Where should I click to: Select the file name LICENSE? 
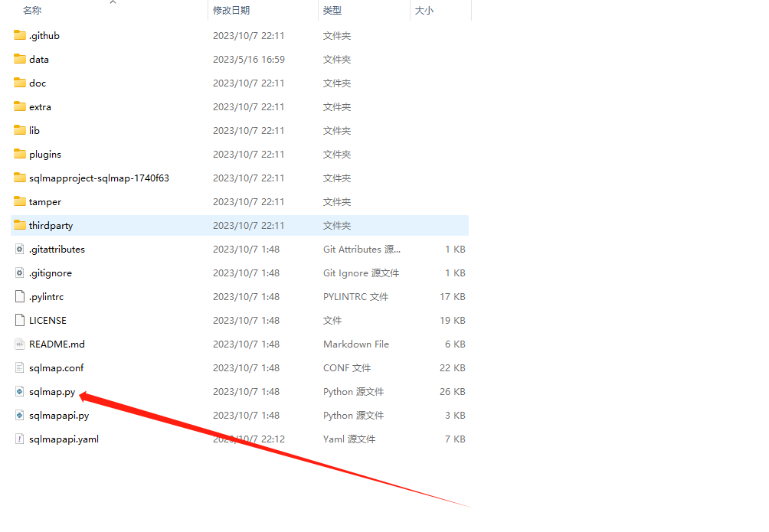[47, 320]
